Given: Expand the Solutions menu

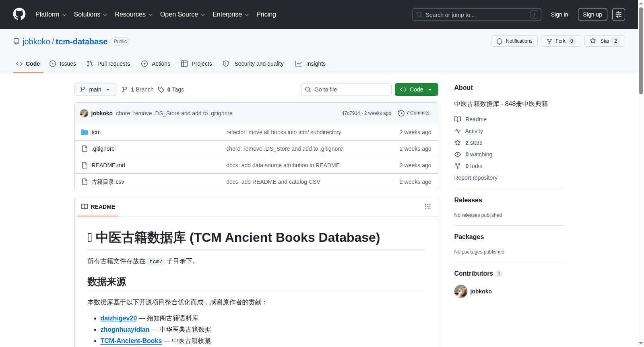Looking at the screenshot, I should (x=91, y=15).
